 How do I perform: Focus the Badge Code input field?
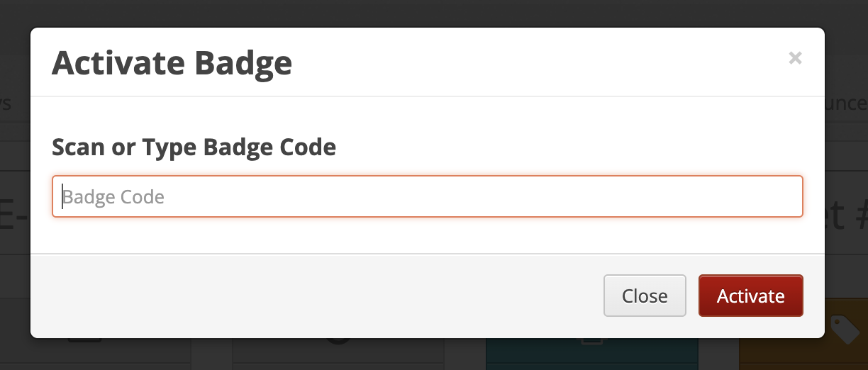click(427, 196)
